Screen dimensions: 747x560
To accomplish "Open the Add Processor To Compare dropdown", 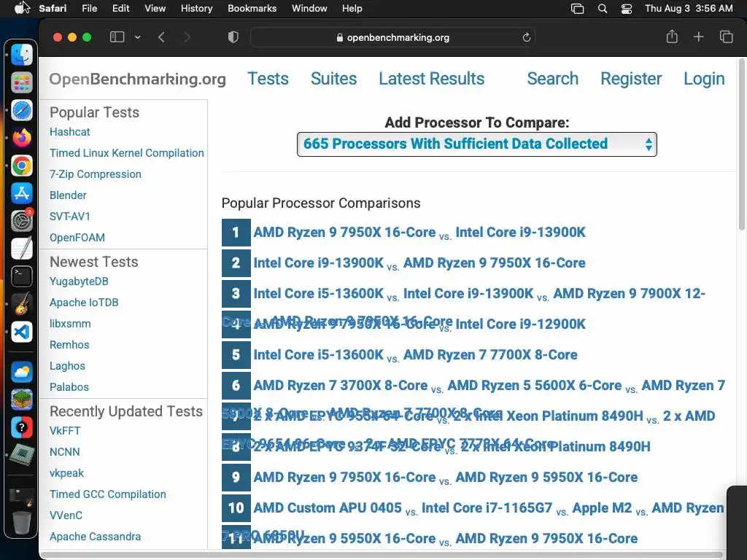I will [477, 144].
